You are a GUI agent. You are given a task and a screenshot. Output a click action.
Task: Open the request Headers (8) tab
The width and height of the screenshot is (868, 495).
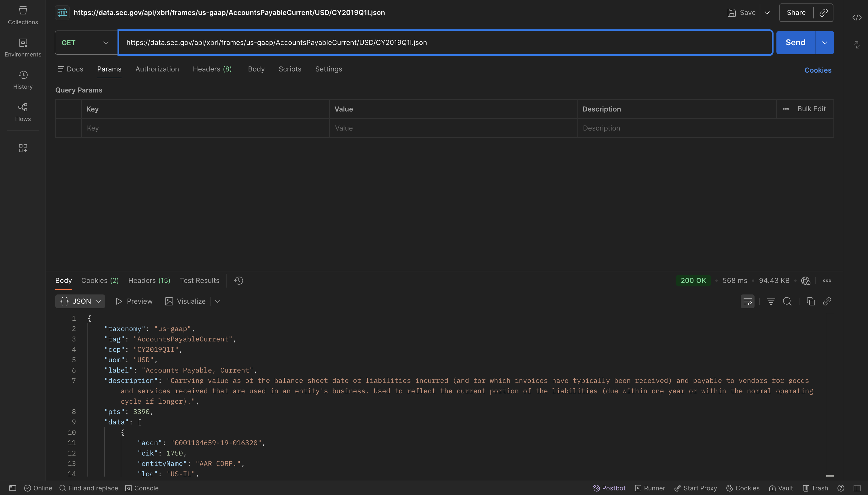coord(212,69)
